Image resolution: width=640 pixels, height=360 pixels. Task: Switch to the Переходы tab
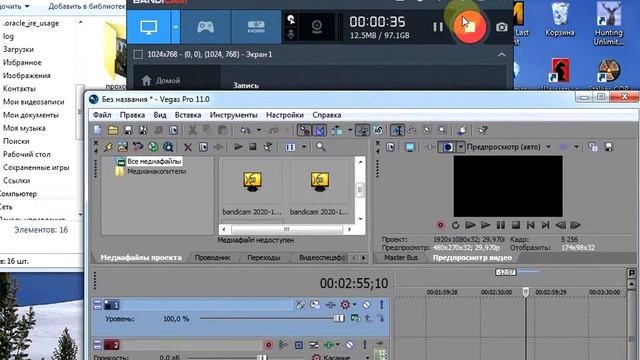pos(264,258)
